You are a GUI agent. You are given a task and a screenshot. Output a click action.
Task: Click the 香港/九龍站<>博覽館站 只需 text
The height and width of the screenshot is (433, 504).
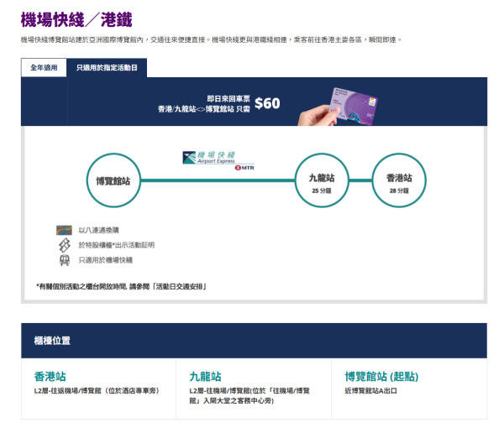(204, 109)
